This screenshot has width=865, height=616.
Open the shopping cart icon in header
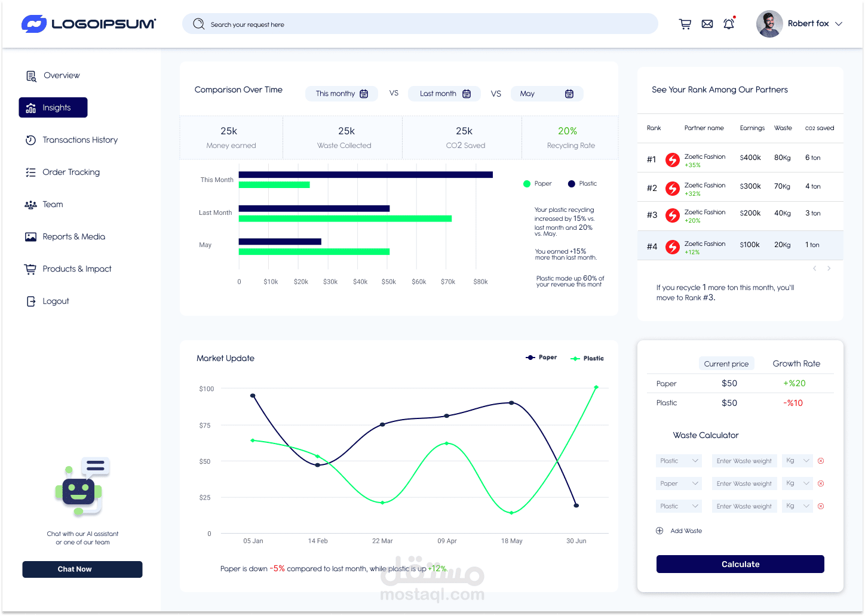685,24
